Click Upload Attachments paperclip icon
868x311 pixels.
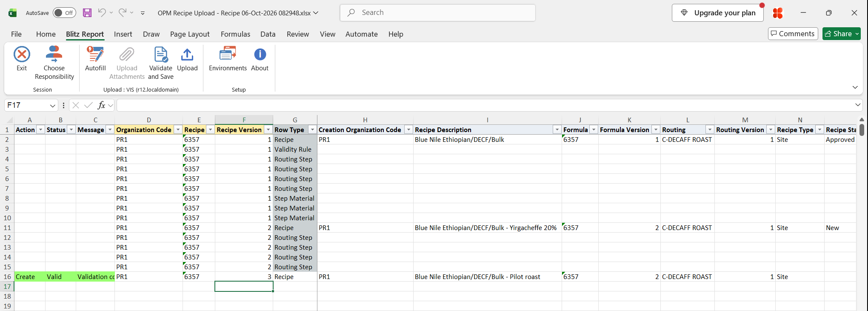click(x=127, y=55)
